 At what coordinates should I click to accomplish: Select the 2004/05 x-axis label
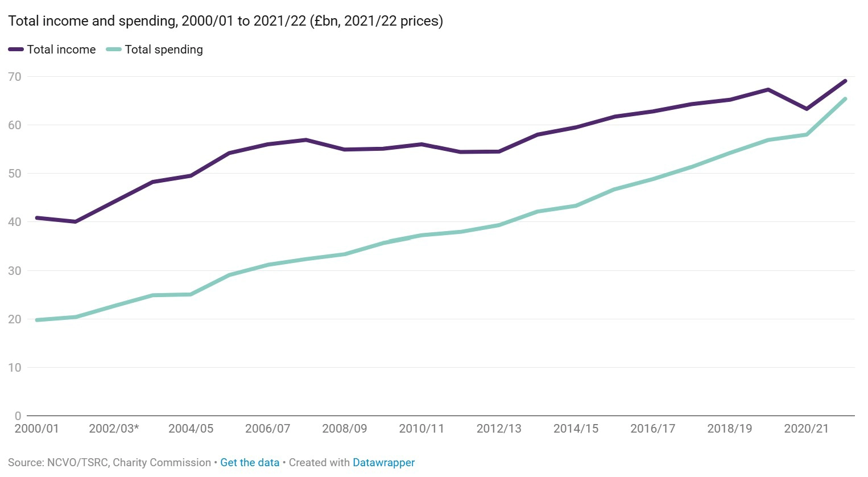[191, 429]
